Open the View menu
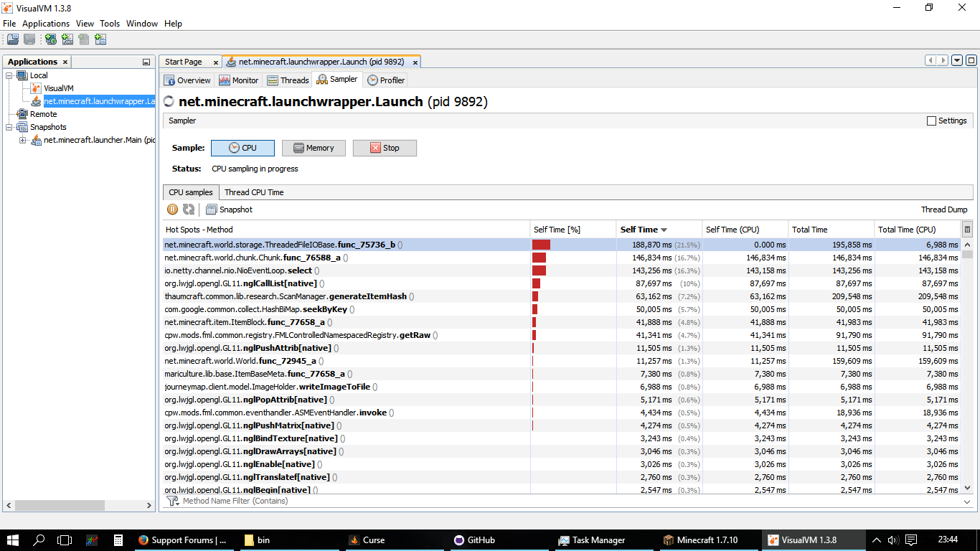This screenshot has width=980, height=551. coord(85,24)
